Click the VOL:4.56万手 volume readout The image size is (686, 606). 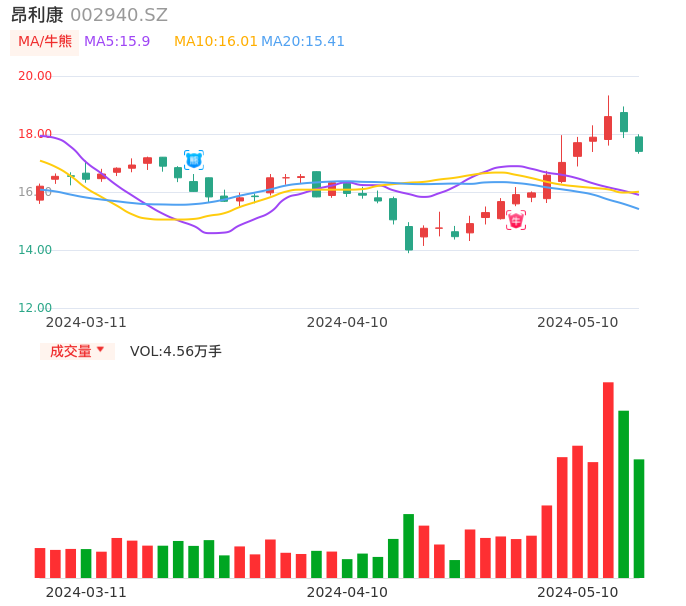coord(176,351)
